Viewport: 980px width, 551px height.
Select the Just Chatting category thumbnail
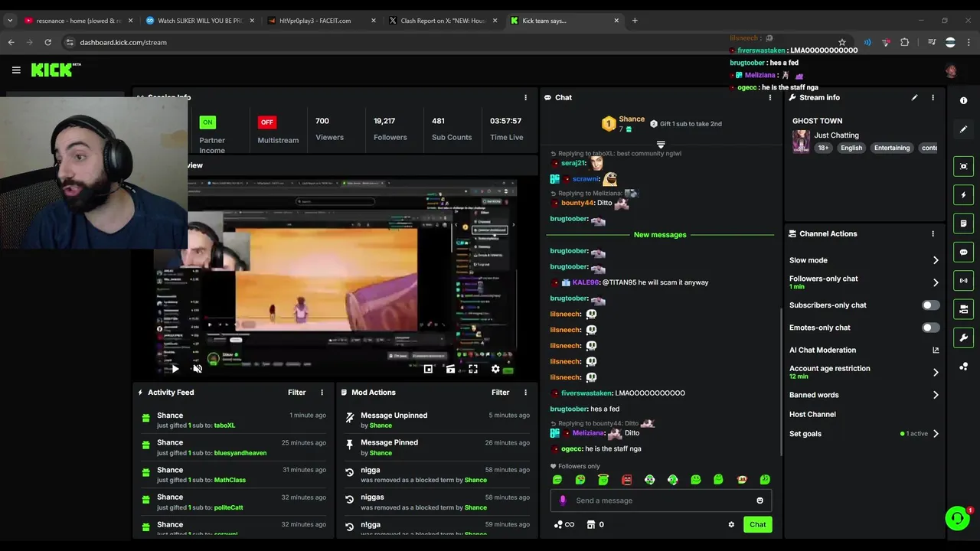point(801,142)
